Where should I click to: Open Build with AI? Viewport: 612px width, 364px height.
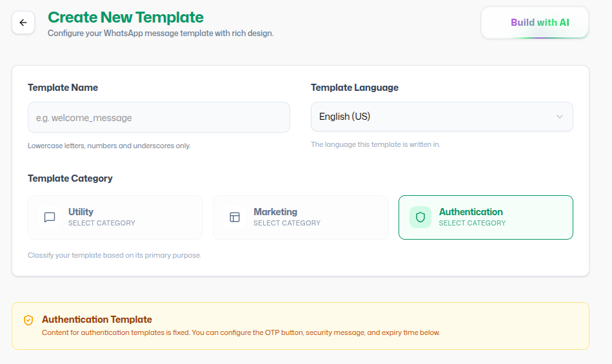point(535,23)
